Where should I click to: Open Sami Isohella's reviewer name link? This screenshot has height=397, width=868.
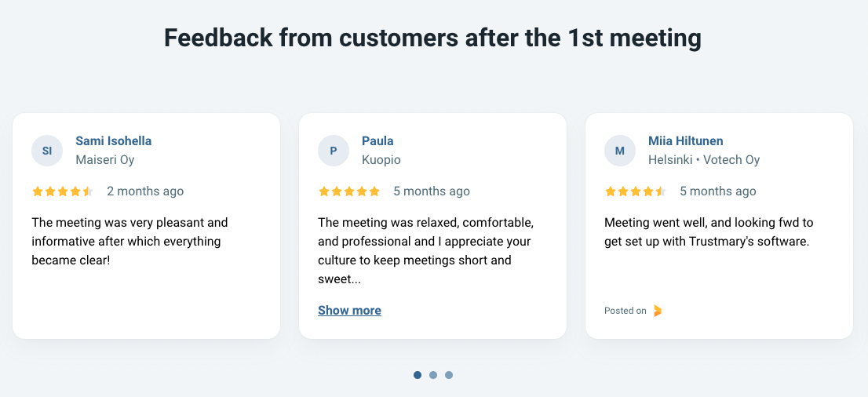pyautogui.click(x=114, y=141)
